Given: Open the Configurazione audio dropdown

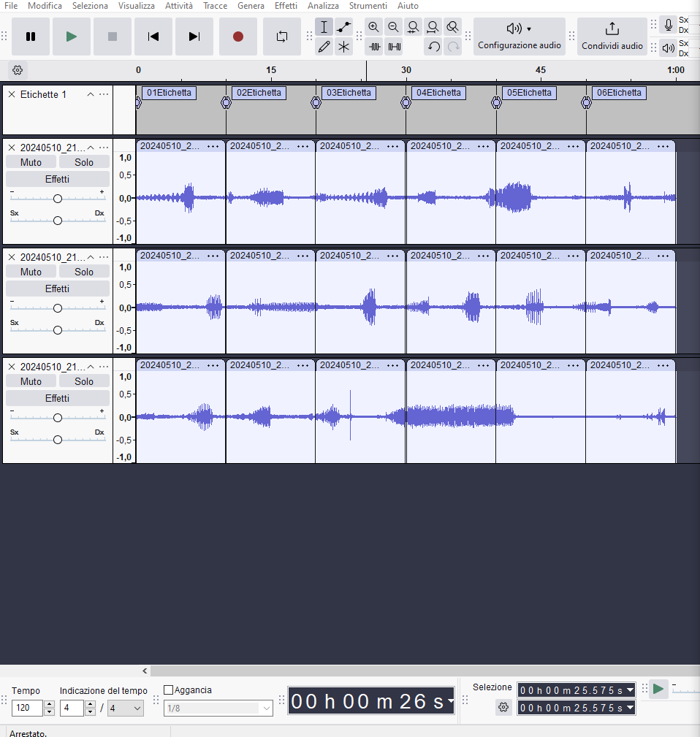Looking at the screenshot, I should tap(519, 37).
